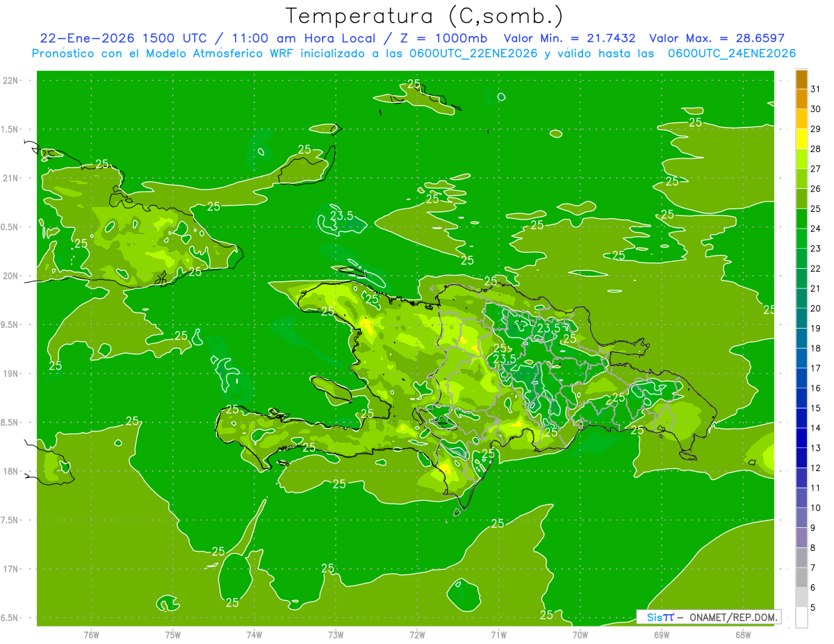Viewport: 834px width, 644px height.
Task: Click the color scale label "20"
Action: 816,308
